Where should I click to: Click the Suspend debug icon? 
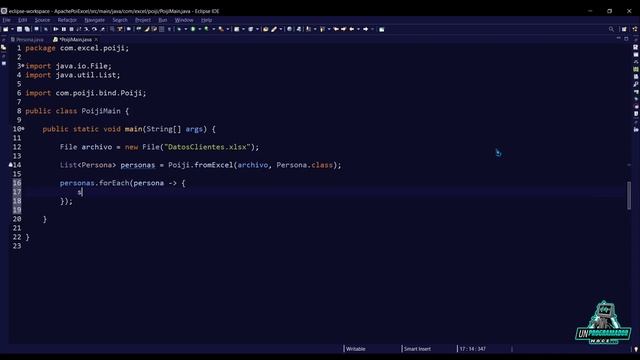[64, 29]
